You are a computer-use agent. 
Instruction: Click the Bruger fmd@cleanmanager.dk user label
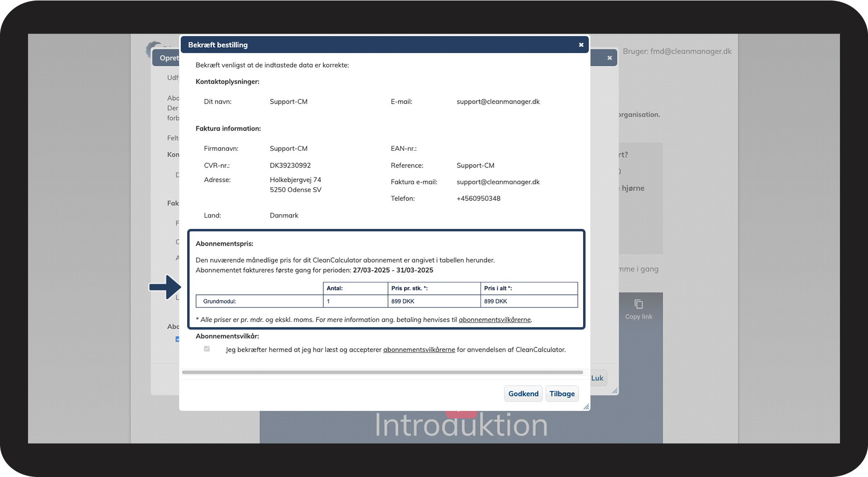(677, 51)
